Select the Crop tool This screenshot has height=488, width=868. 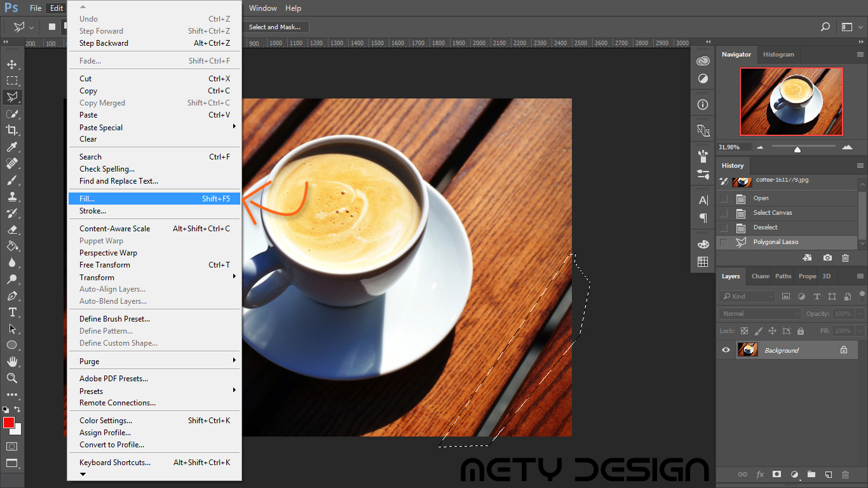12,130
